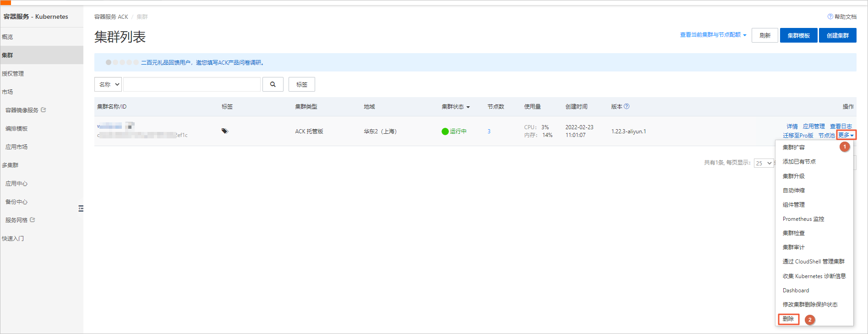Click green 运行中 status indicator
The width and height of the screenshot is (868, 334).
pos(445,131)
